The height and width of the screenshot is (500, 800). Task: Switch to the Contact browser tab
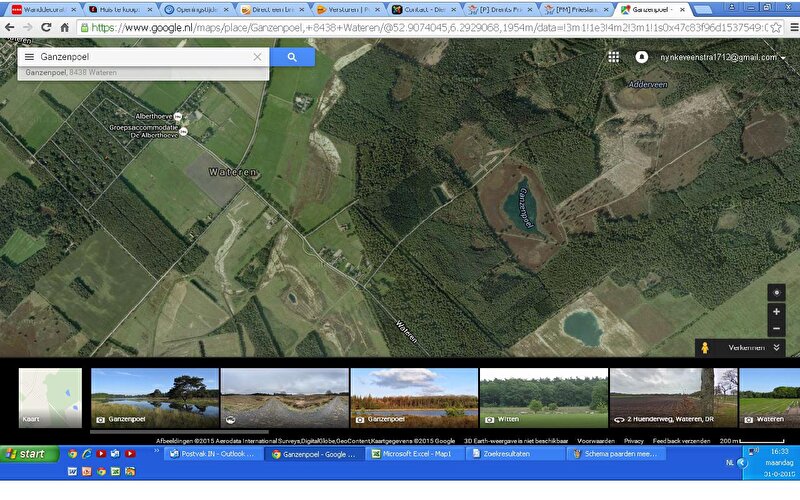click(424, 9)
